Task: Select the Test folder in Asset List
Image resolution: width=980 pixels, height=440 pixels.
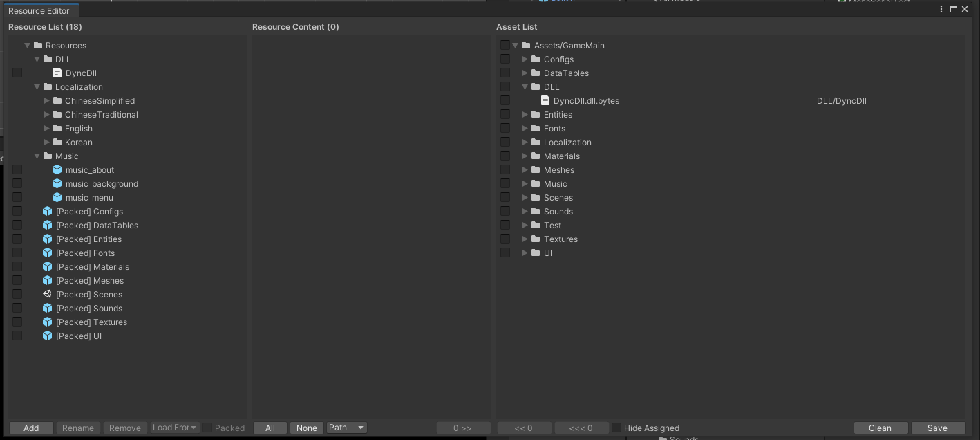Action: (552, 225)
